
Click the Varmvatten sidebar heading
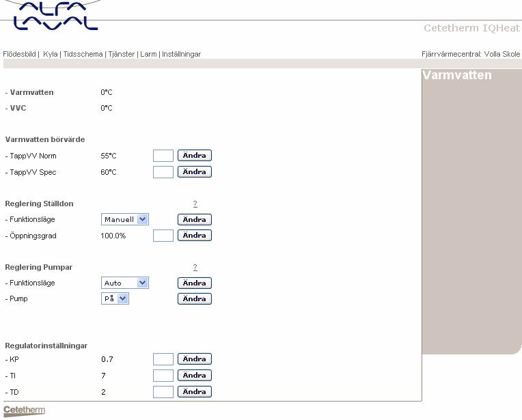[x=456, y=75]
